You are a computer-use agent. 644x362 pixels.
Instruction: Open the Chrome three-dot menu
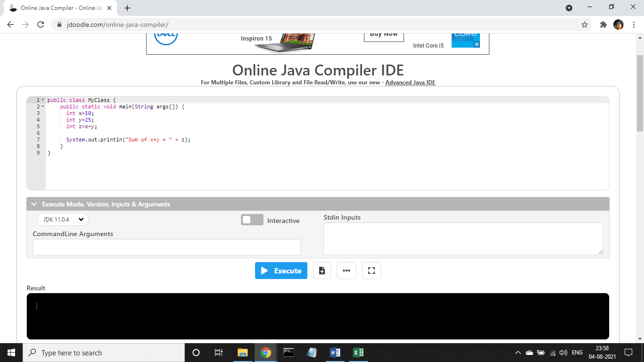633,25
